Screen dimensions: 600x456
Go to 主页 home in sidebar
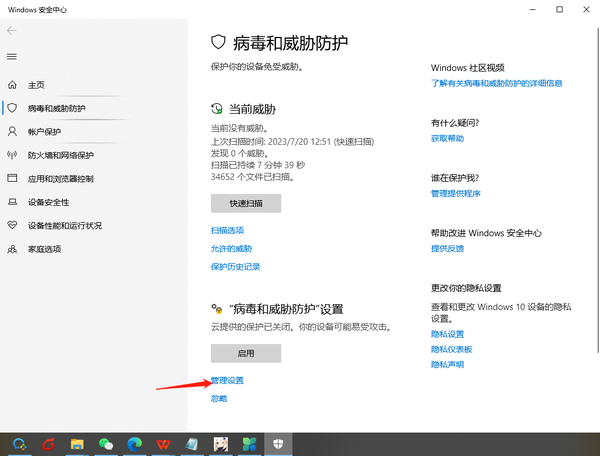click(35, 85)
